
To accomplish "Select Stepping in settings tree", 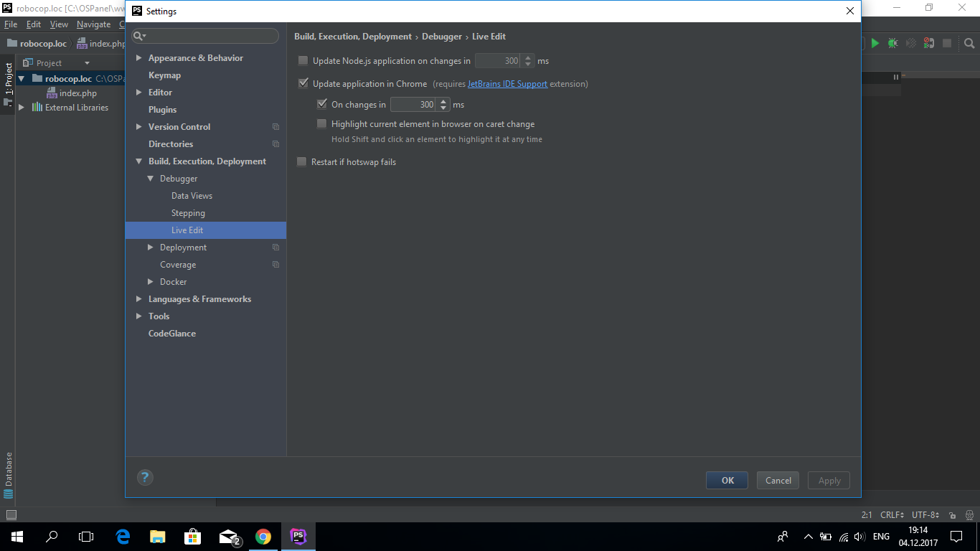I will [x=188, y=213].
